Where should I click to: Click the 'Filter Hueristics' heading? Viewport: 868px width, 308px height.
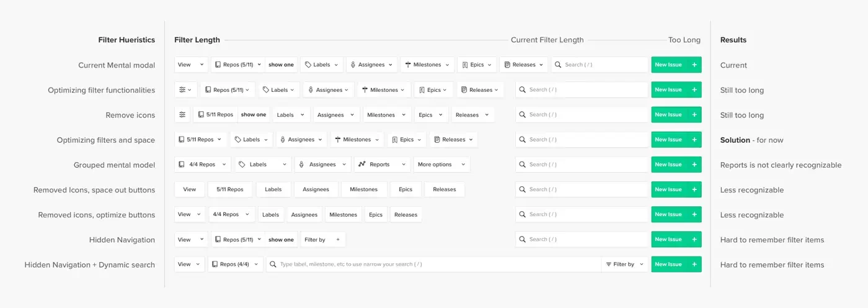126,40
